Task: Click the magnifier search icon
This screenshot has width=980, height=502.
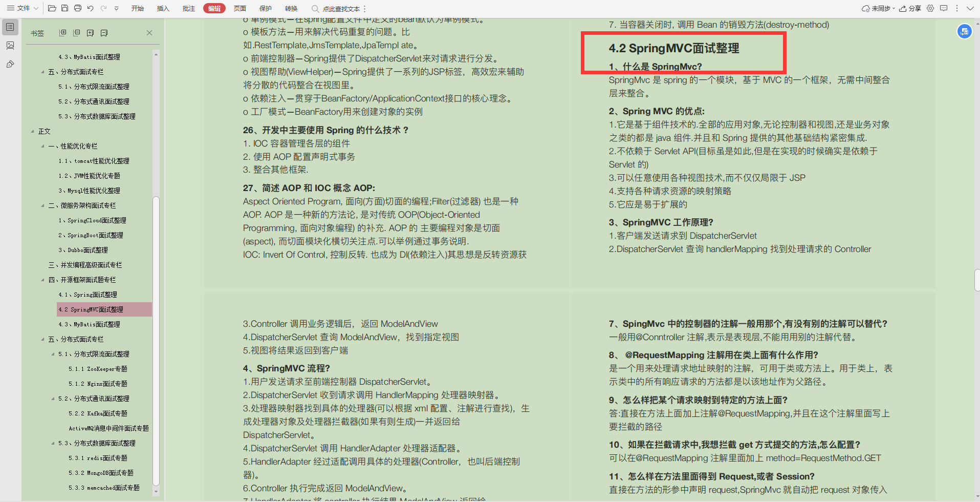Action: 315,9
